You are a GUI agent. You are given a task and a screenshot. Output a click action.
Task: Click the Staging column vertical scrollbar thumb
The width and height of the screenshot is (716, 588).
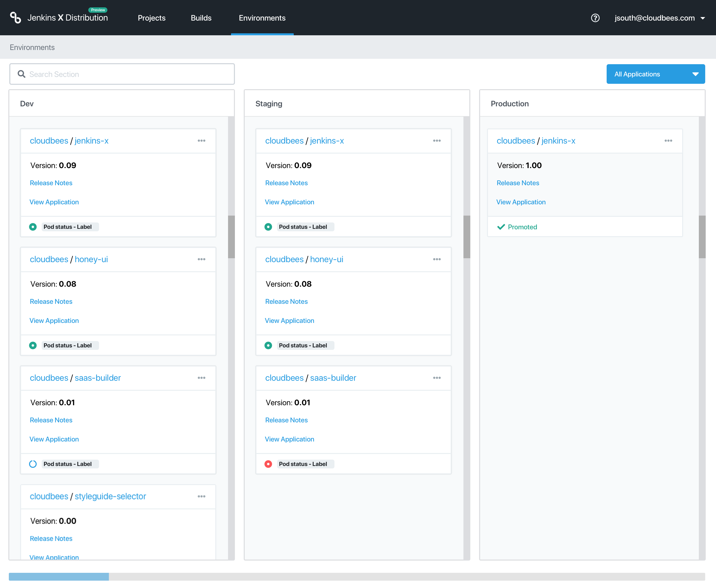(x=466, y=237)
